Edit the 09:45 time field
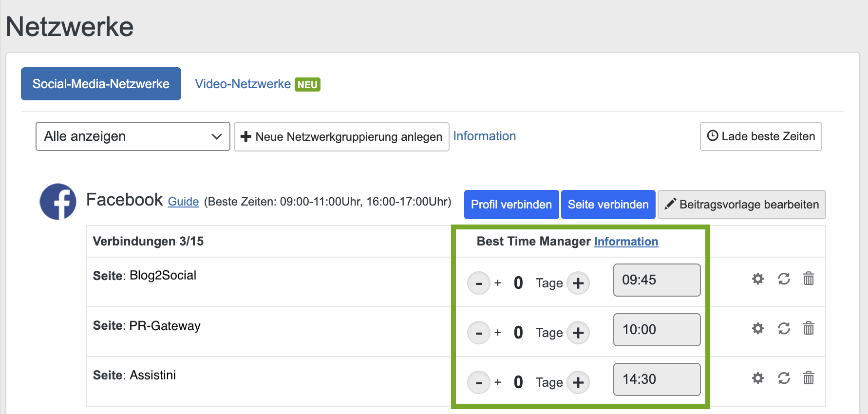This screenshot has width=868, height=414. 657,280
